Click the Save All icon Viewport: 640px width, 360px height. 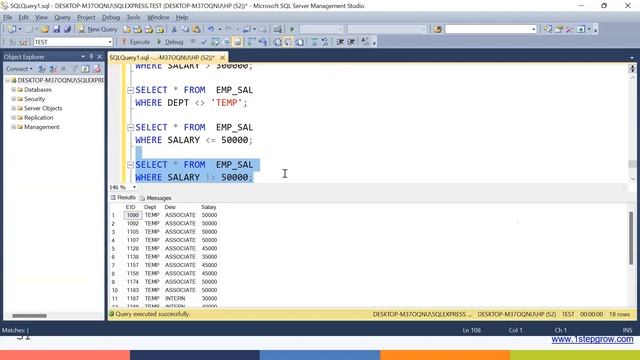coord(67,29)
